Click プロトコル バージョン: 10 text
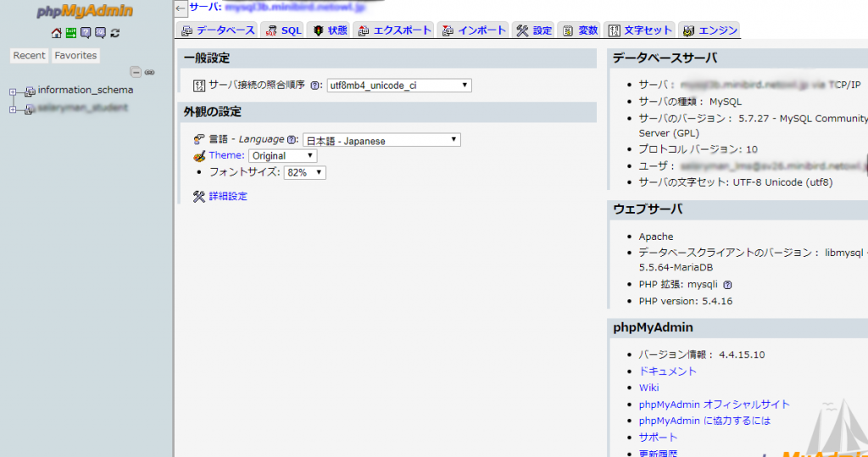The image size is (868, 457). [x=698, y=149]
